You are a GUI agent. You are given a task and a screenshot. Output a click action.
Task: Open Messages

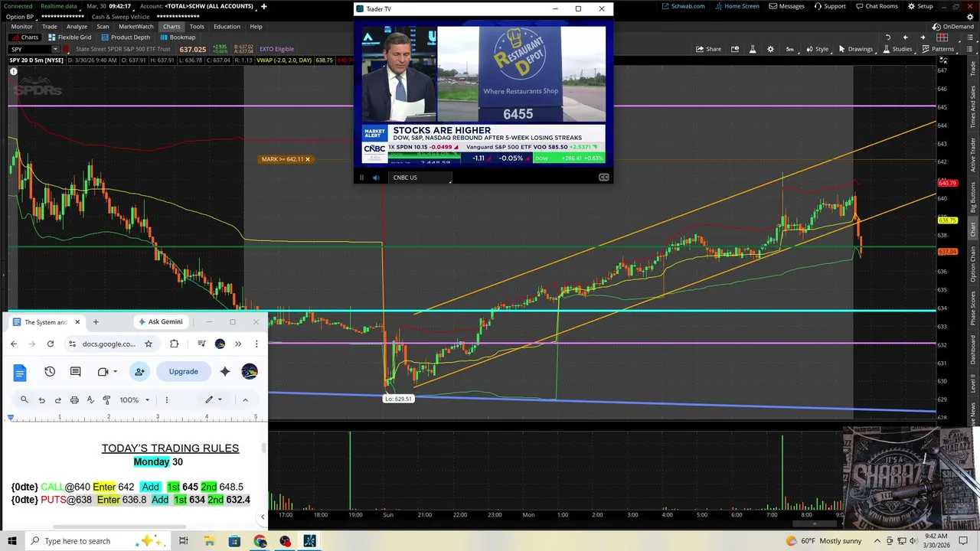pyautogui.click(x=787, y=6)
